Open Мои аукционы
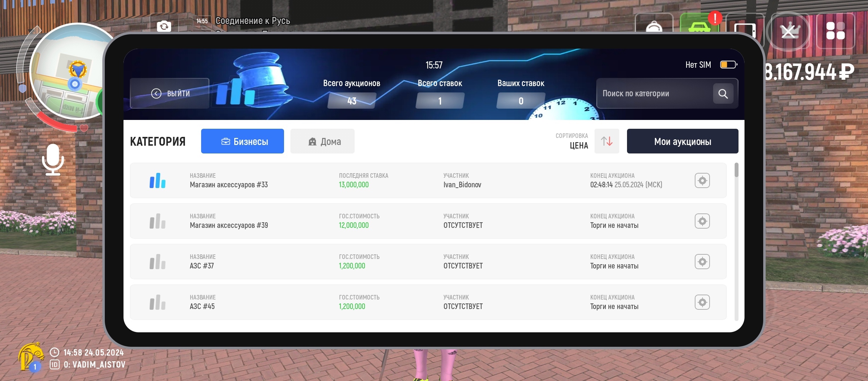Image resolution: width=868 pixels, height=381 pixels. (682, 141)
